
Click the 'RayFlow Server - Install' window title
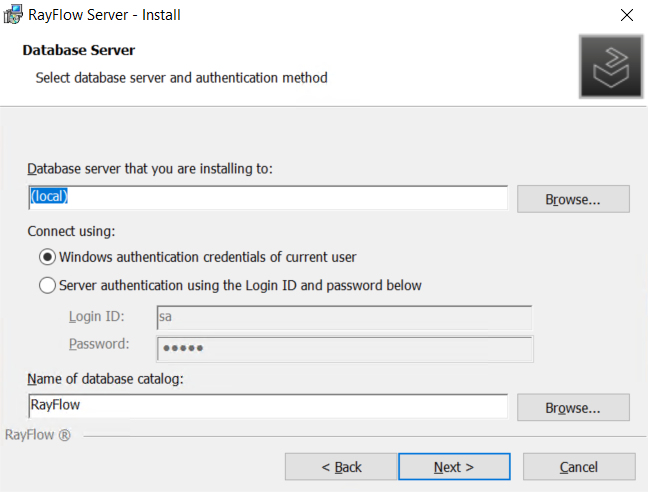coord(104,15)
